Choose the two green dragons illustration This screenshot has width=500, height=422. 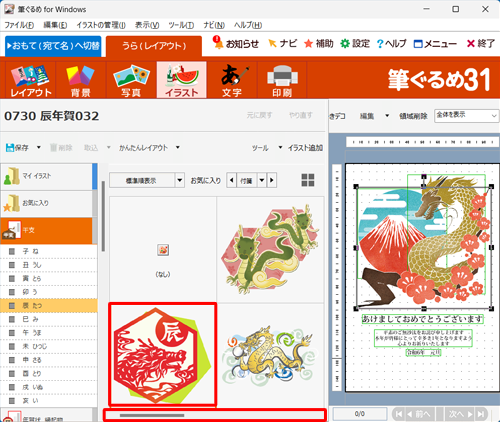tap(270, 250)
